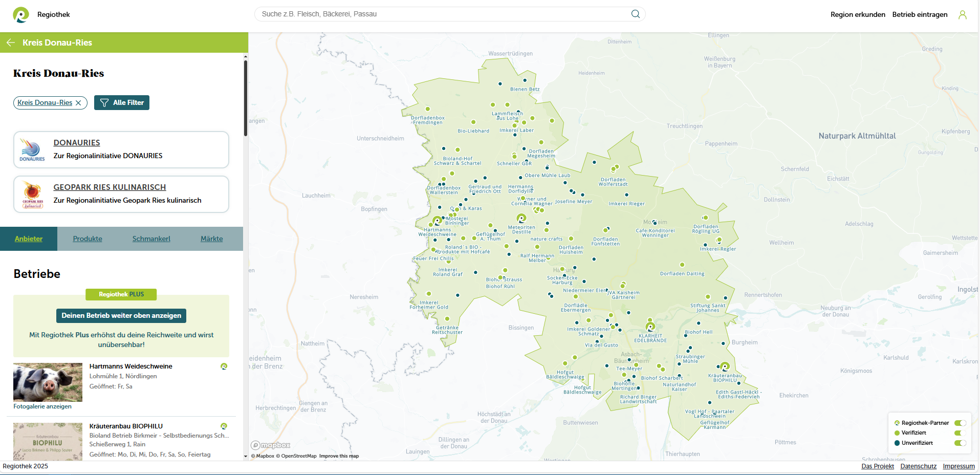Click partner badge next to Kräuteranbau BIOPHILU
The width and height of the screenshot is (980, 475).
224,426
